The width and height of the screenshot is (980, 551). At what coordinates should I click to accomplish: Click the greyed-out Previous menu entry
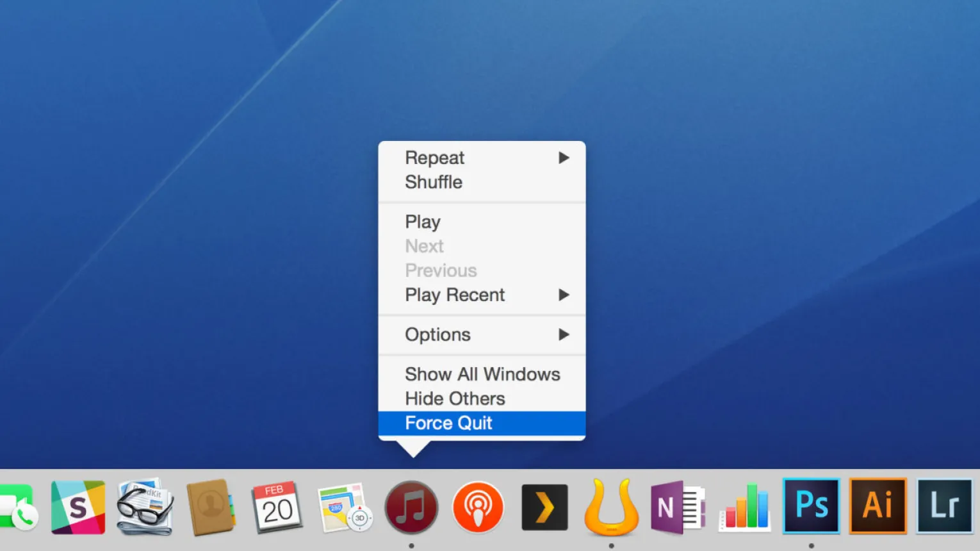pos(482,270)
